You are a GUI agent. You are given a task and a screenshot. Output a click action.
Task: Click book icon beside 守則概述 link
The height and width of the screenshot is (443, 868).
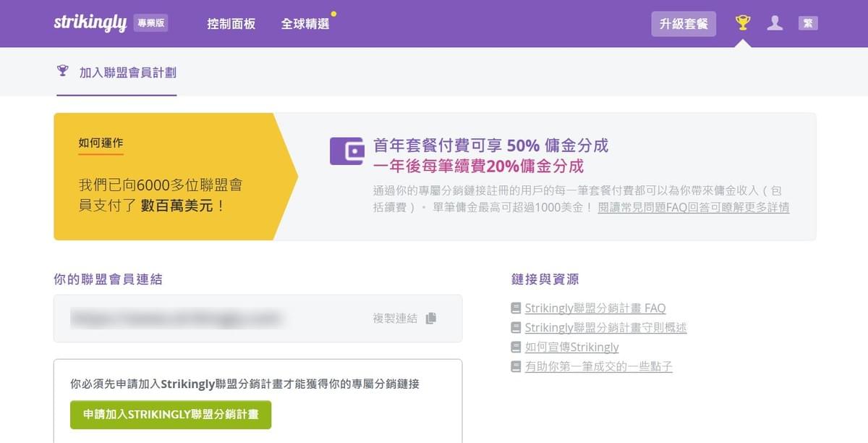[x=516, y=328]
